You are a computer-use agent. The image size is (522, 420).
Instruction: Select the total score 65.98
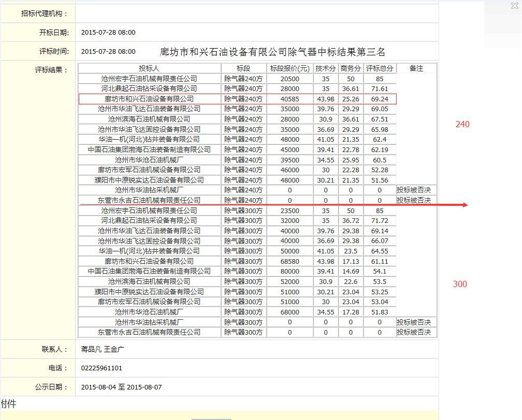point(380,130)
